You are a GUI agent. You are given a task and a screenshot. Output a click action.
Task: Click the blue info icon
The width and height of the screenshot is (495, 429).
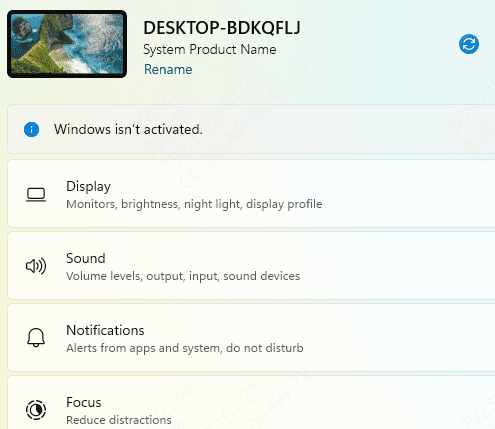click(x=31, y=129)
